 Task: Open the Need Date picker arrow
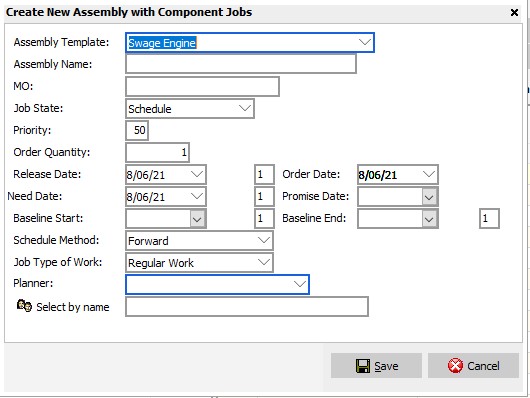click(x=197, y=196)
